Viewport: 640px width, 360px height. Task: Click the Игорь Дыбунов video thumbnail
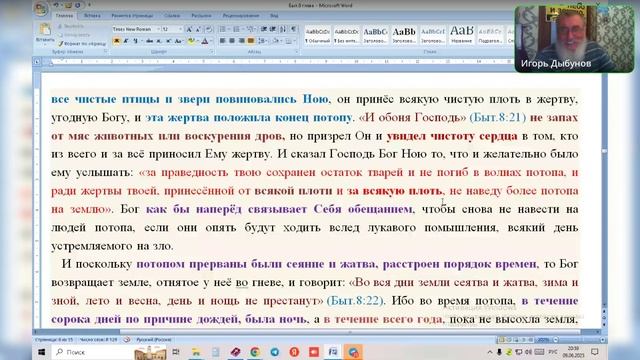574,39
